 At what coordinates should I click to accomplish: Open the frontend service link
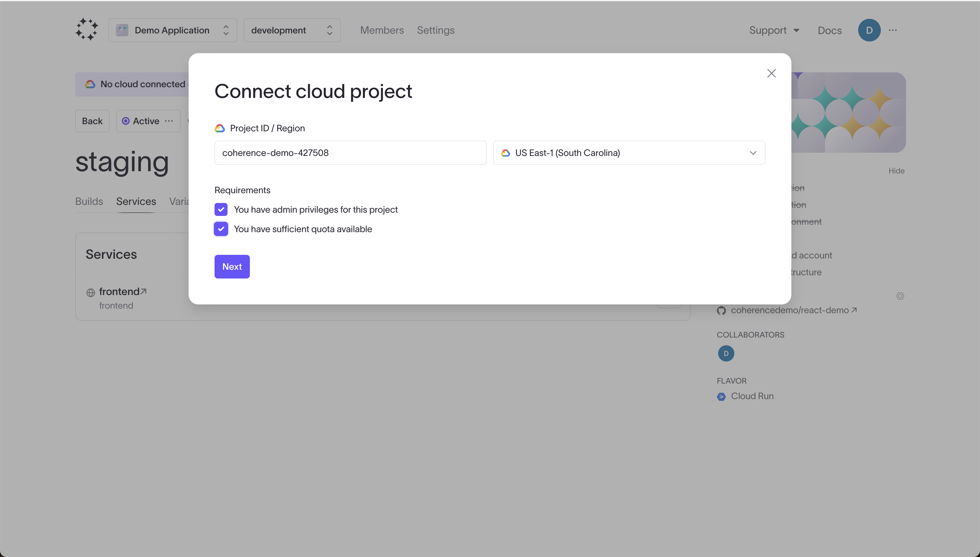[123, 291]
